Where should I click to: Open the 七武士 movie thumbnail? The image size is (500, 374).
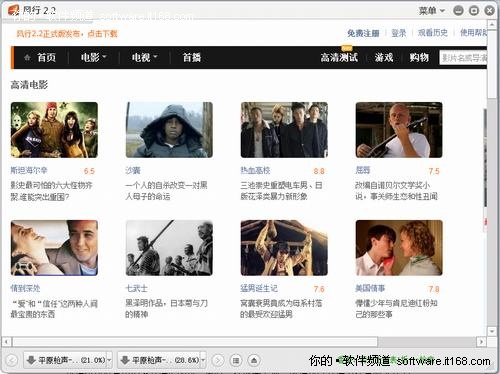[x=169, y=248]
